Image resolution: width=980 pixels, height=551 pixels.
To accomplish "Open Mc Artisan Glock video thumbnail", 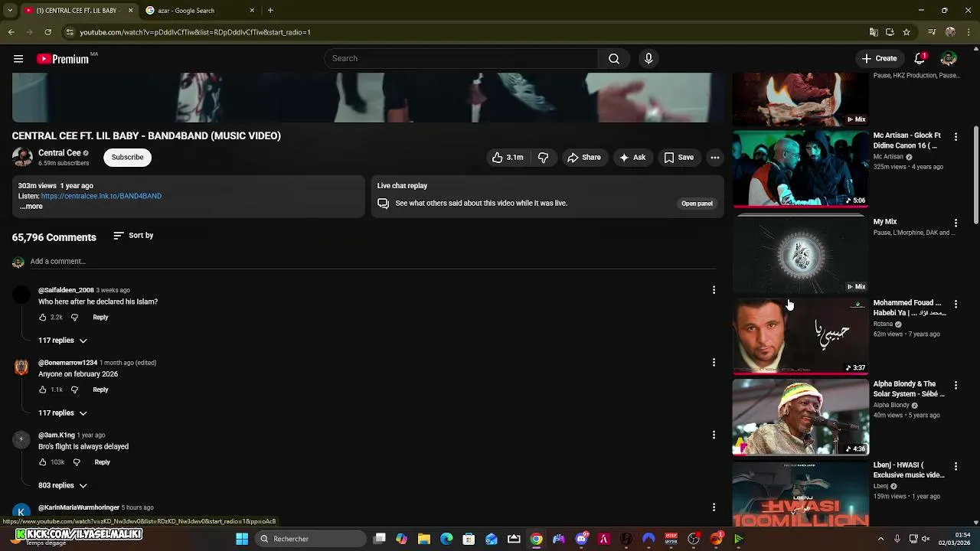I will (801, 168).
